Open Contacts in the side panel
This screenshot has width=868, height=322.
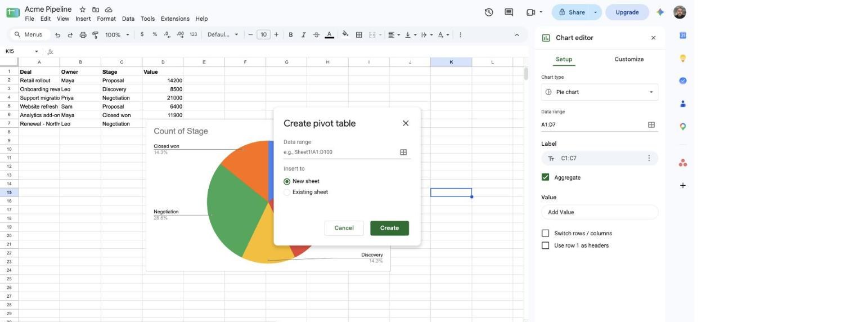pos(682,104)
